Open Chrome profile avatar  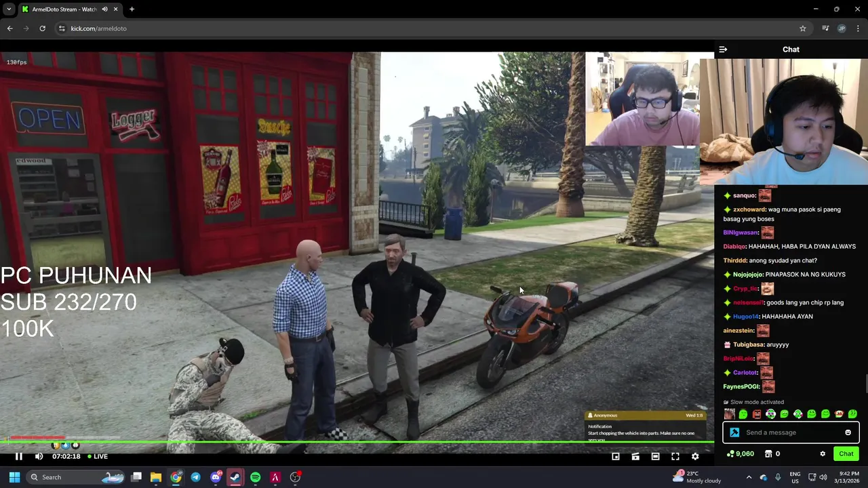click(842, 28)
